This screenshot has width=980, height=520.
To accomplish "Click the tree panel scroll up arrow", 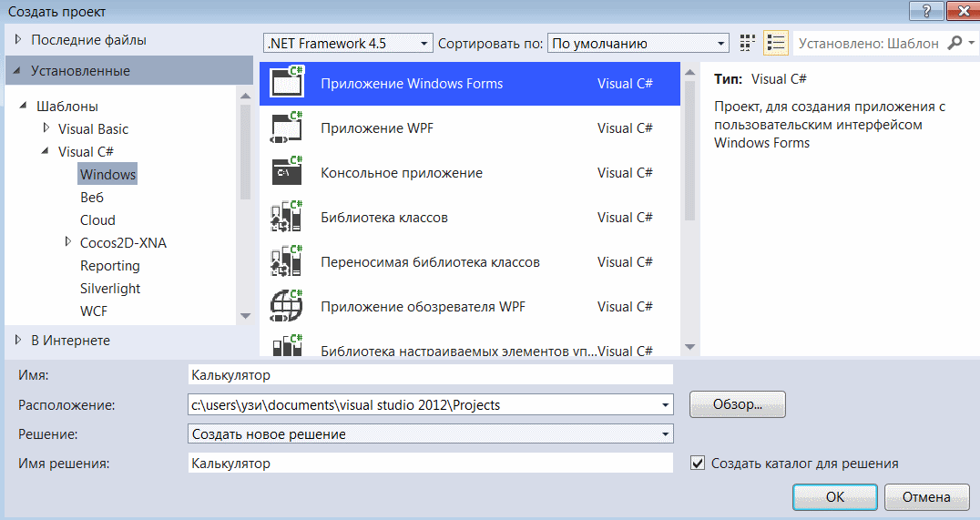I will [x=245, y=96].
